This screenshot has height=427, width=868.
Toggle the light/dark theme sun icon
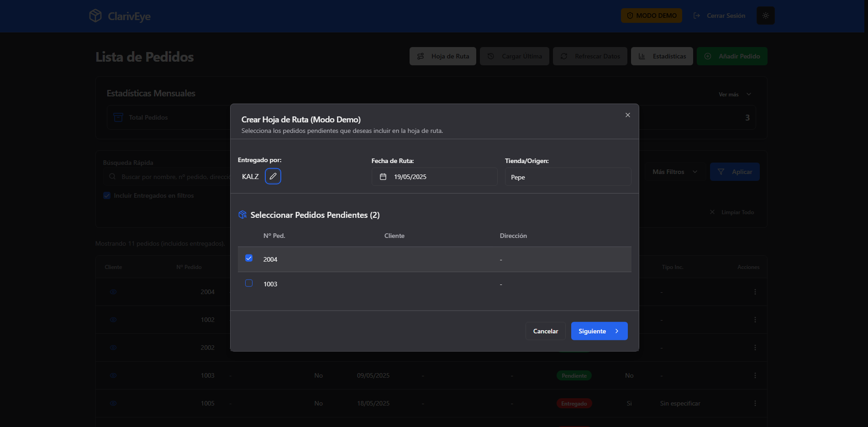(765, 16)
